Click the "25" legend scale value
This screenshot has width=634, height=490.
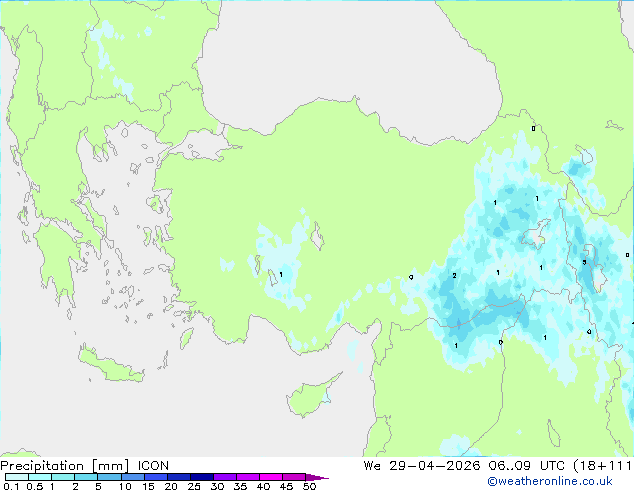coord(194,486)
